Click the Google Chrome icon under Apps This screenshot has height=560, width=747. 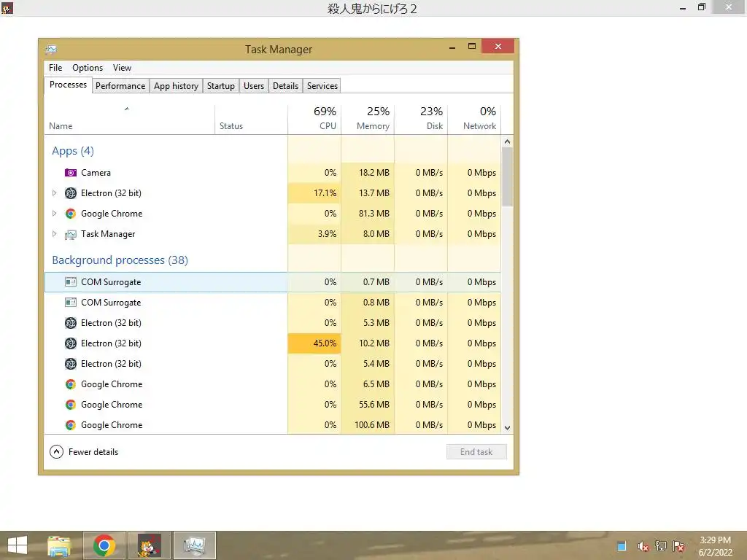(x=71, y=214)
